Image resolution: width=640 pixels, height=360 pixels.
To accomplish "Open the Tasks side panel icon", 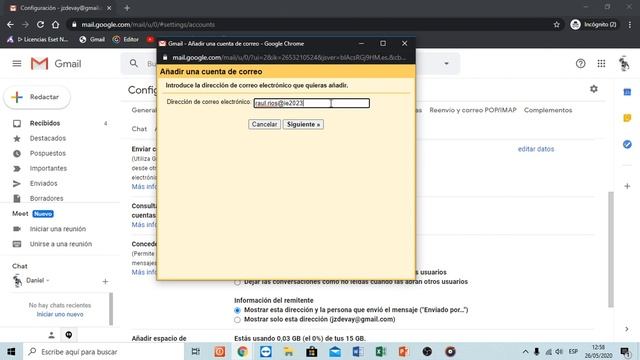I will pyautogui.click(x=627, y=144).
